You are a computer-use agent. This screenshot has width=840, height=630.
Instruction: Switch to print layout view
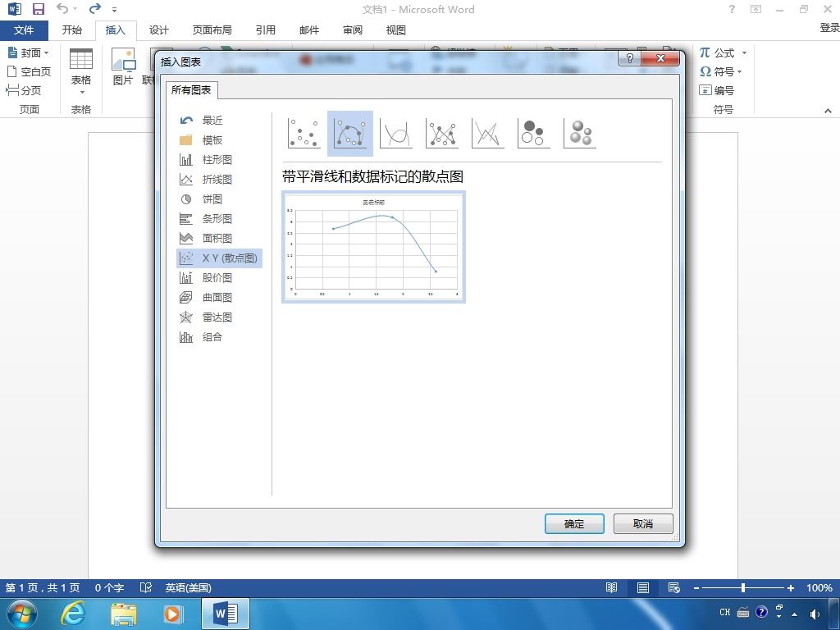click(643, 587)
